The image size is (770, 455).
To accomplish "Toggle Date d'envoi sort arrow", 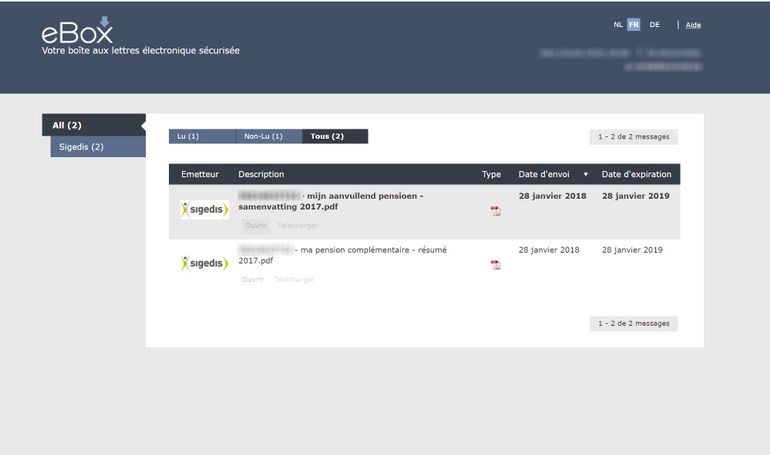I will (585, 175).
